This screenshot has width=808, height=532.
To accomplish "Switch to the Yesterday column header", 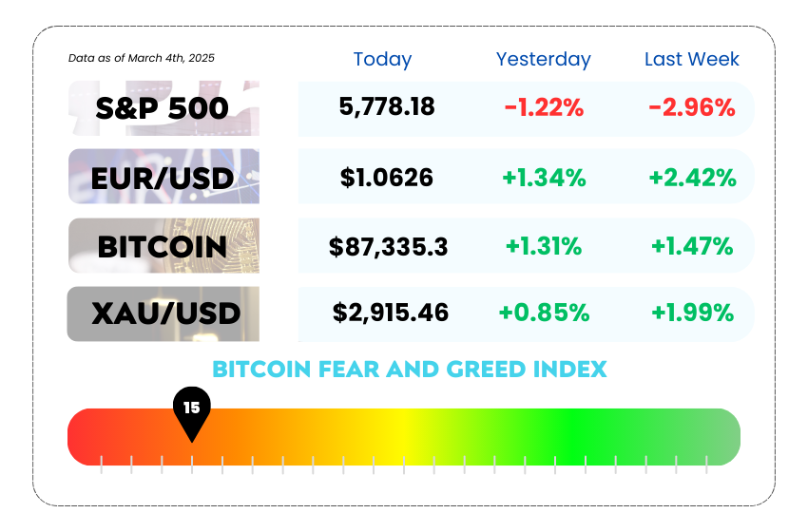I will coord(543,59).
